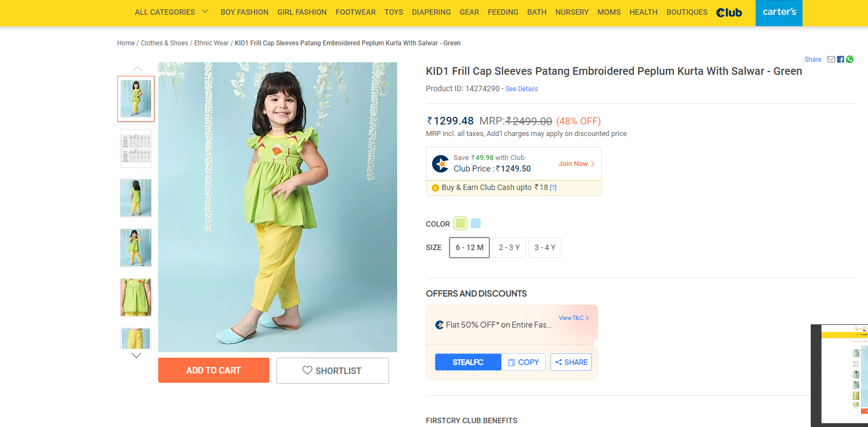Open the See Details link
Viewport: 868px width, 427px height.
(522, 89)
